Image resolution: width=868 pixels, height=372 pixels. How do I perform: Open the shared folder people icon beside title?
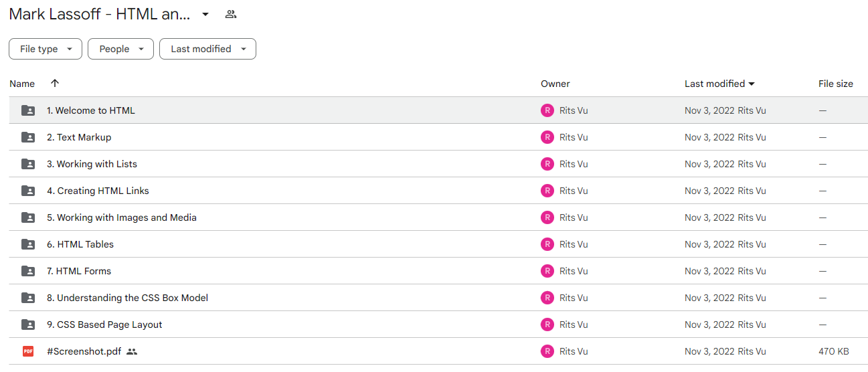pos(231,14)
